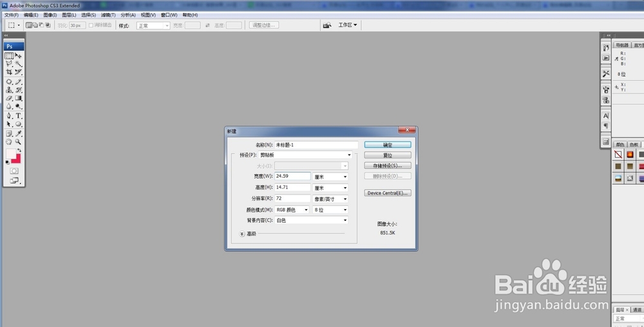
Task: Open the Preset dropdown in New dialog
Action: [x=305, y=155]
